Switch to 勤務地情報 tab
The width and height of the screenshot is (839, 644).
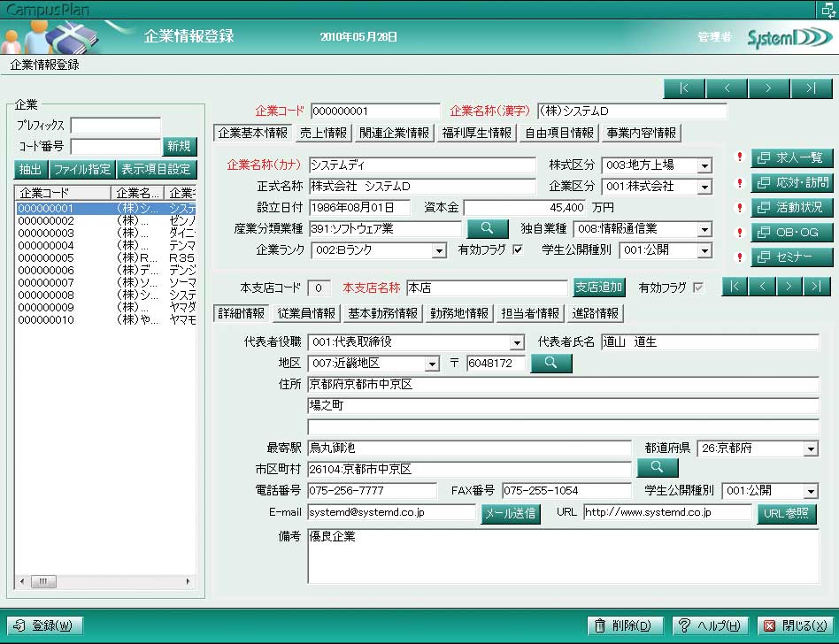coord(459,313)
